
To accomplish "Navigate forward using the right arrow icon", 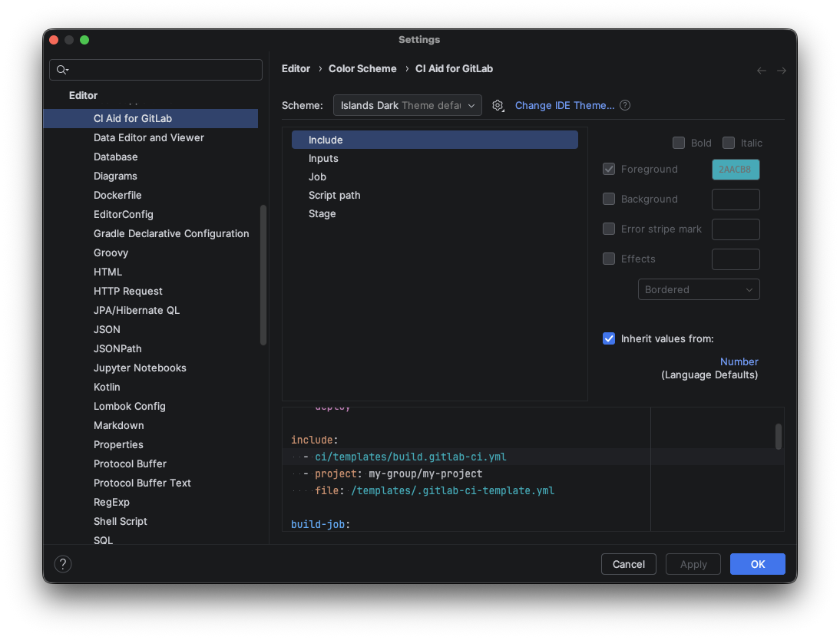I will [x=782, y=70].
